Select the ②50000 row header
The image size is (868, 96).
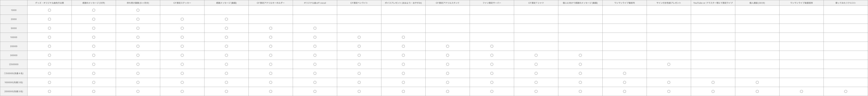click(14, 64)
